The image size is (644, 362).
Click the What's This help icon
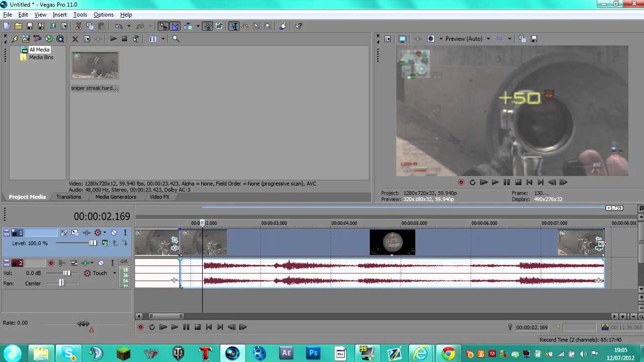pos(298,26)
